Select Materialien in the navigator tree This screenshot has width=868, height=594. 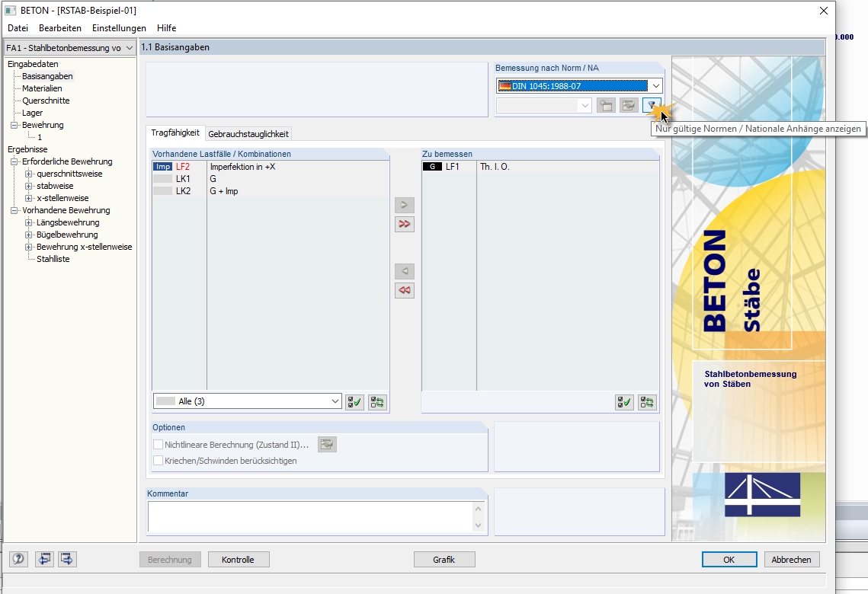[42, 88]
